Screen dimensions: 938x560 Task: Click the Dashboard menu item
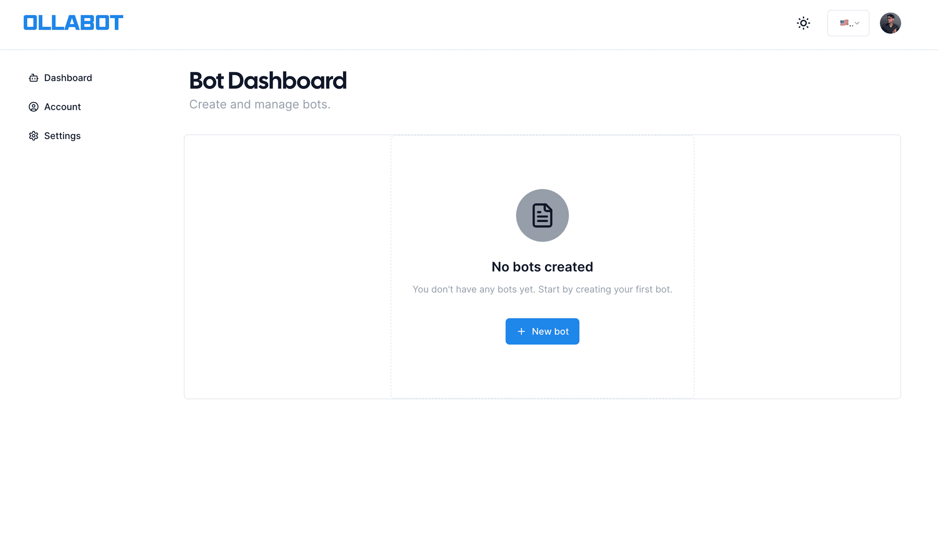68,78
